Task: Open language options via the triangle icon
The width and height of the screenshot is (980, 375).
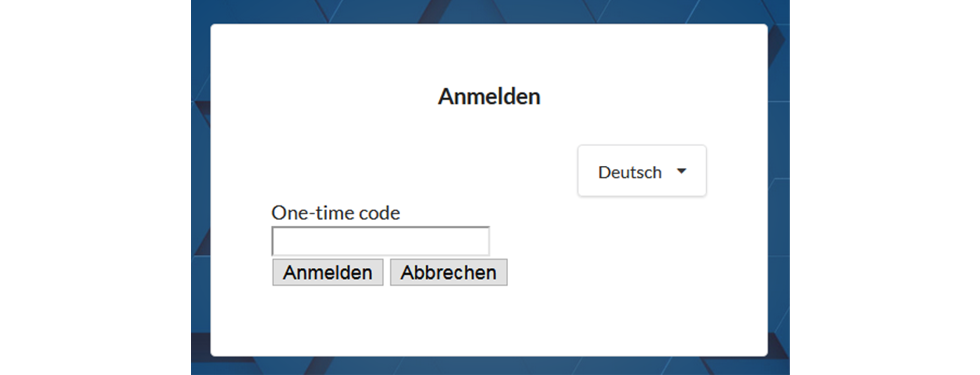Action: tap(682, 171)
